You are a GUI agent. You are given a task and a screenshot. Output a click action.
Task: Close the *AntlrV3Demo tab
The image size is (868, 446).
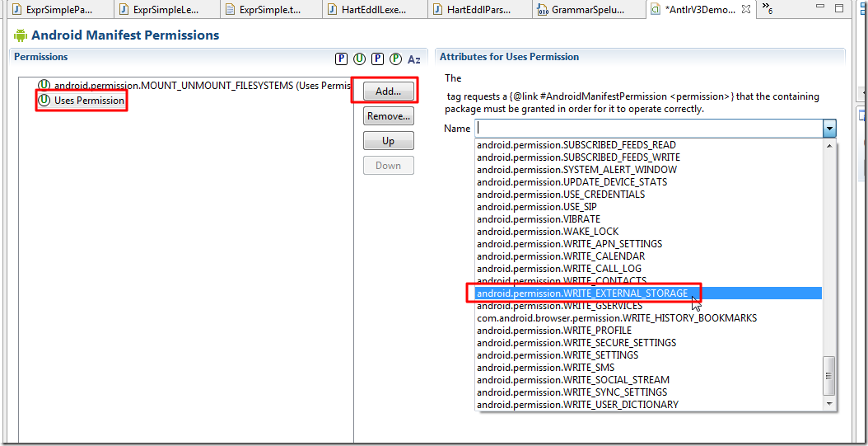pos(745,9)
